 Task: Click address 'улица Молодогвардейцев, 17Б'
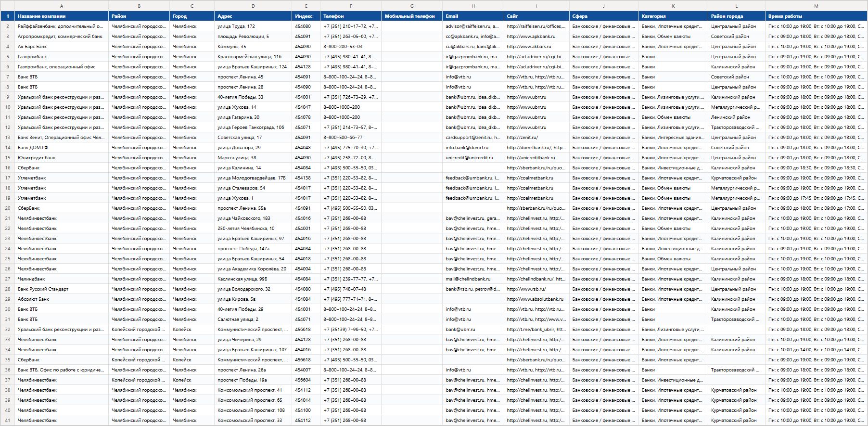pos(253,178)
